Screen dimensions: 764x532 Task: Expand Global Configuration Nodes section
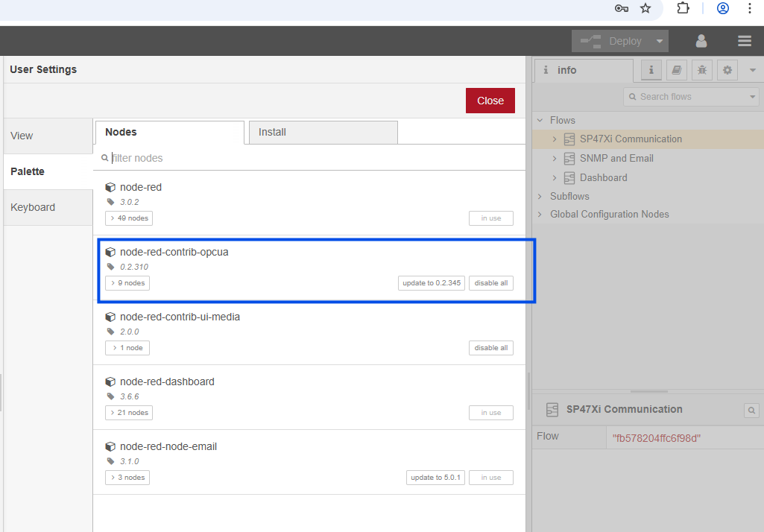click(x=540, y=215)
